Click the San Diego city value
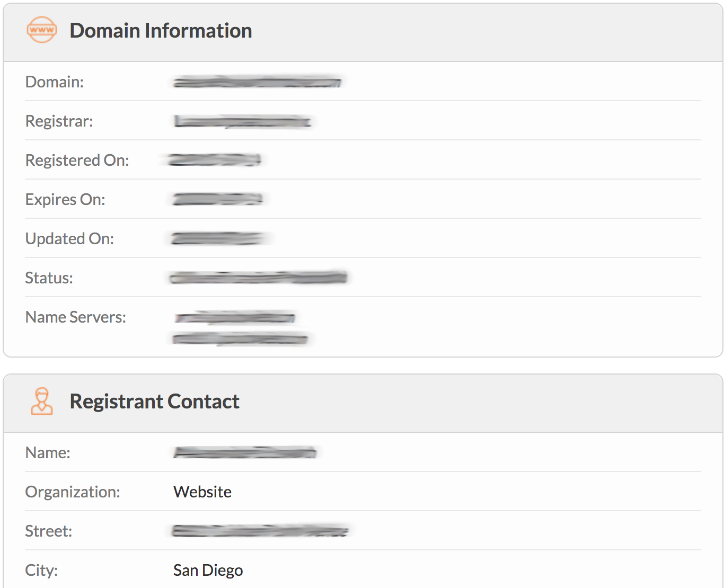Viewport: 724px width, 588px height. 208,571
